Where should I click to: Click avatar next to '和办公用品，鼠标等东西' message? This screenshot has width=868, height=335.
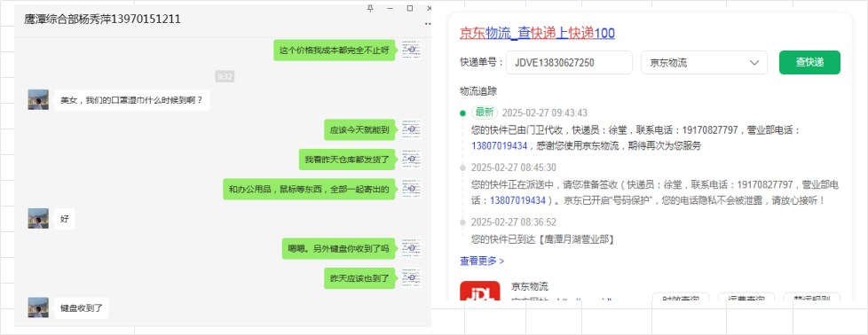click(x=411, y=189)
